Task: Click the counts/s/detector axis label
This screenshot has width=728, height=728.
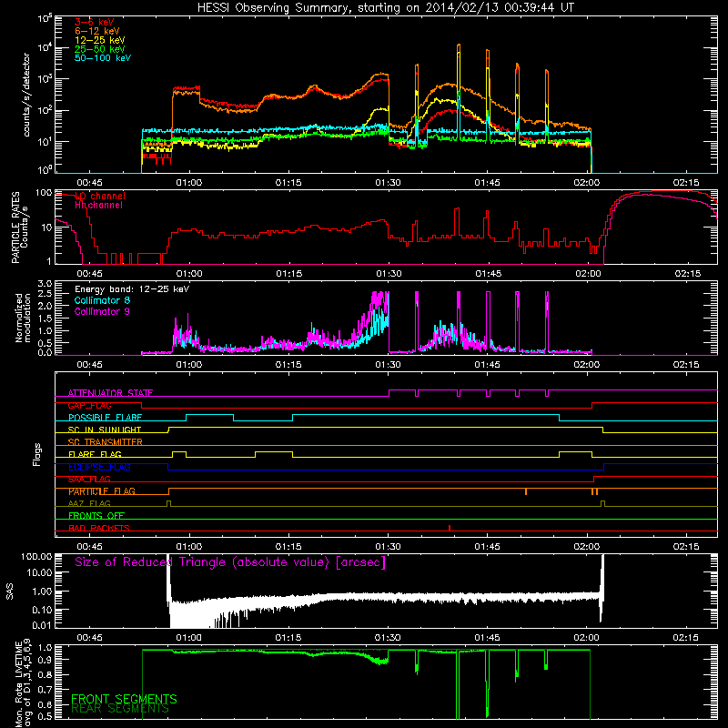Action: click(x=26, y=95)
